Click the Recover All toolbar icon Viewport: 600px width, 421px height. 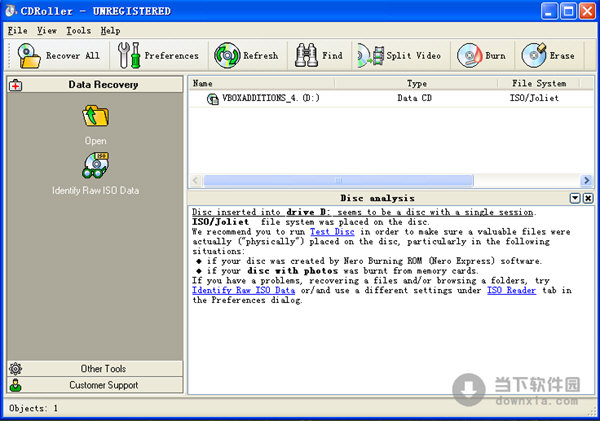[29, 56]
